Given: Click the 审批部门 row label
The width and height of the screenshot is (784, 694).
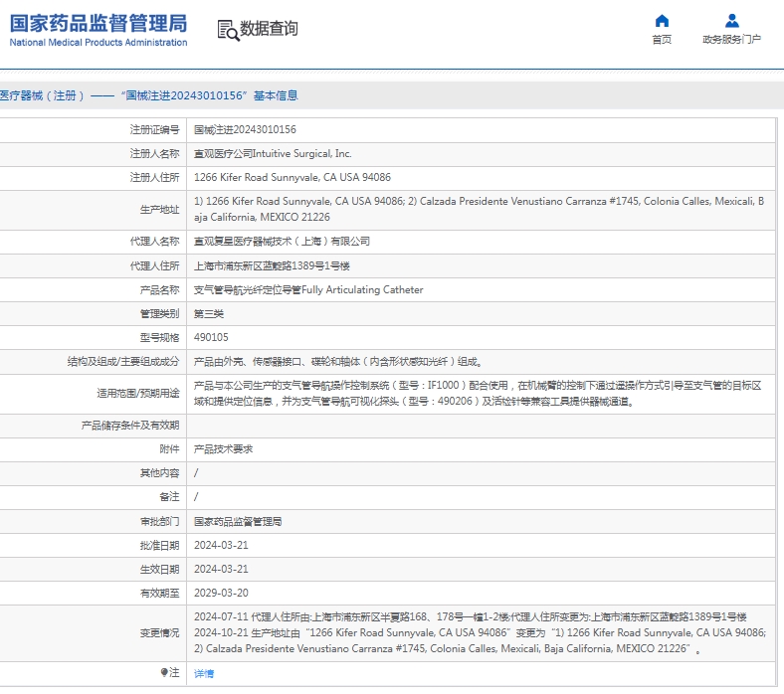Looking at the screenshot, I should click(x=159, y=522).
